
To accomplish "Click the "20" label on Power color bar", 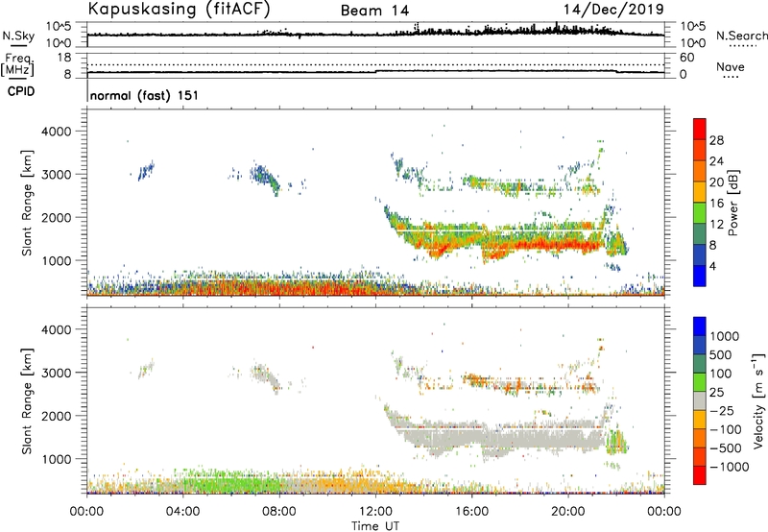I will [716, 182].
